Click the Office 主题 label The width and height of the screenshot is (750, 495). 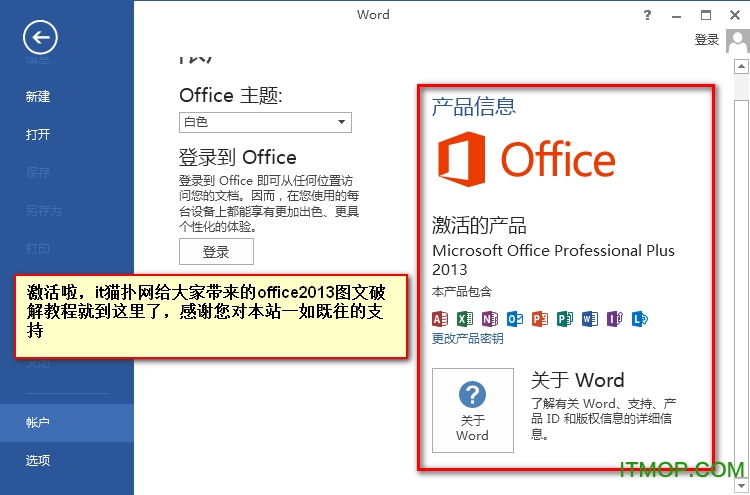coord(231,95)
